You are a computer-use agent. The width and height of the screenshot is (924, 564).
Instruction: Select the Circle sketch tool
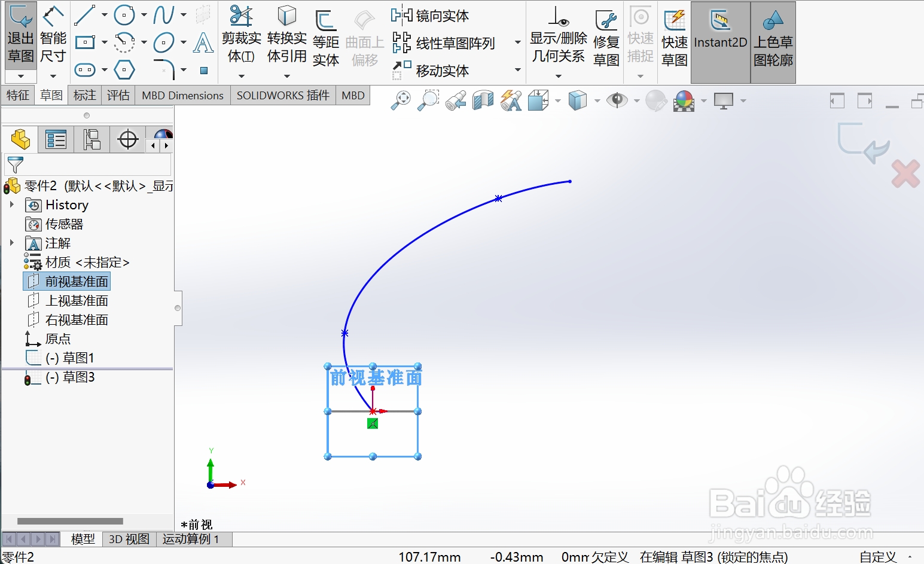(x=124, y=15)
